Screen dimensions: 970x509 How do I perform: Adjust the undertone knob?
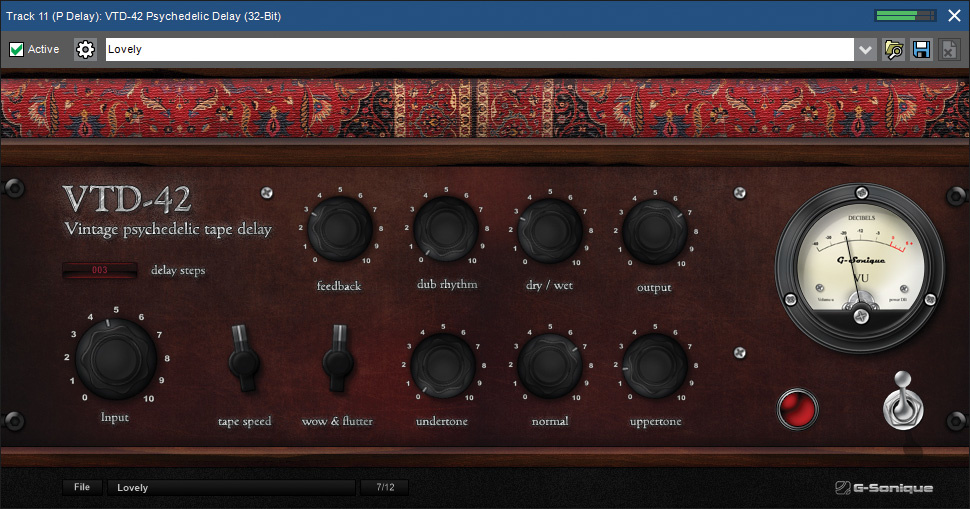(443, 366)
